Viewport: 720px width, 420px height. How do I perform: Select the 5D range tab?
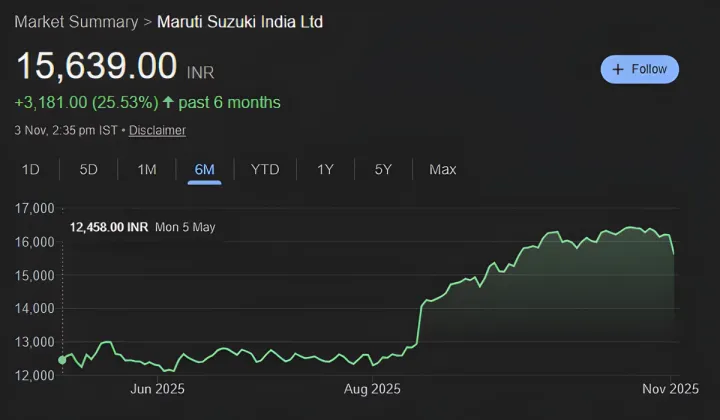(x=89, y=169)
